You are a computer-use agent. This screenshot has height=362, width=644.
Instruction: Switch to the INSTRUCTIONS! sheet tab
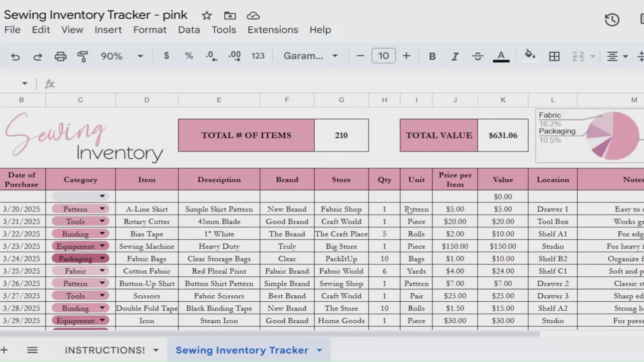tap(105, 350)
